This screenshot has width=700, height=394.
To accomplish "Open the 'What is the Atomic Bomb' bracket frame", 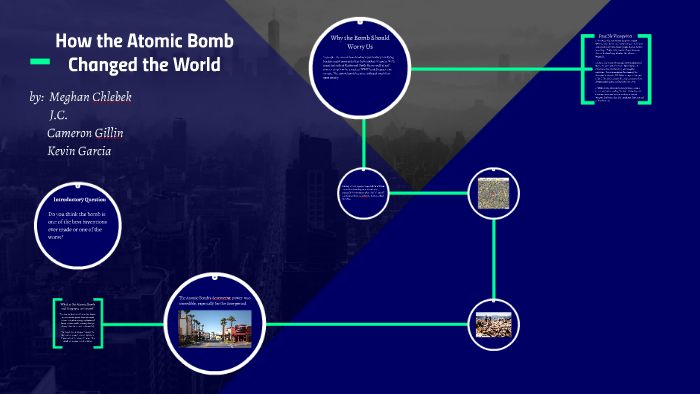I will [78, 323].
